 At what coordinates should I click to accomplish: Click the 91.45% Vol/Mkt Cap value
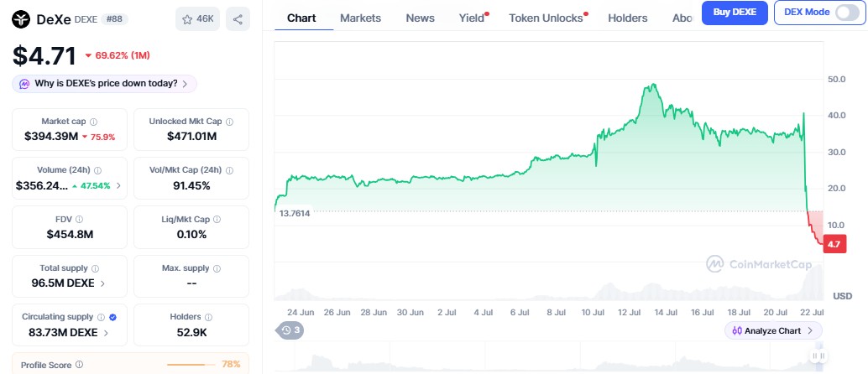[x=191, y=185]
